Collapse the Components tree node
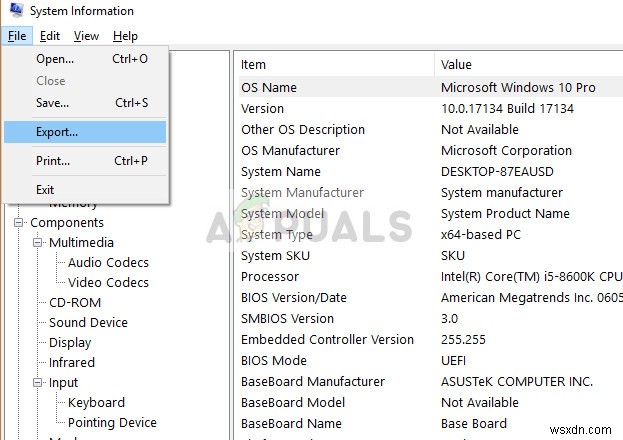623x440 pixels. pyautogui.click(x=19, y=223)
